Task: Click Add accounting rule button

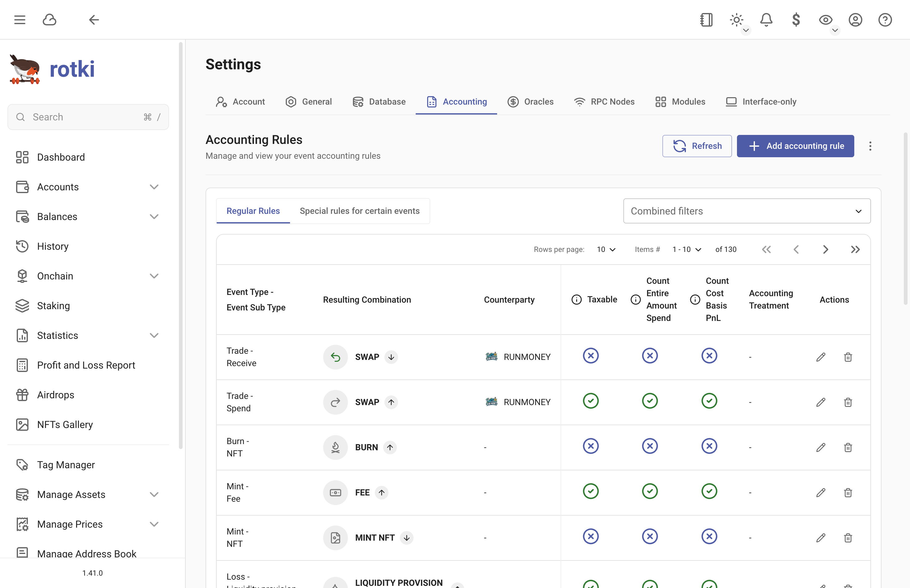Action: click(x=795, y=146)
